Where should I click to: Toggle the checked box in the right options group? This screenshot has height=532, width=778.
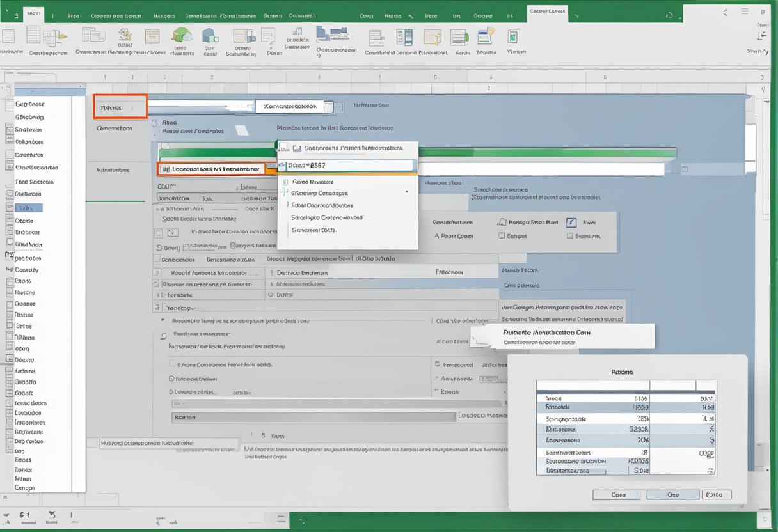coord(571,223)
